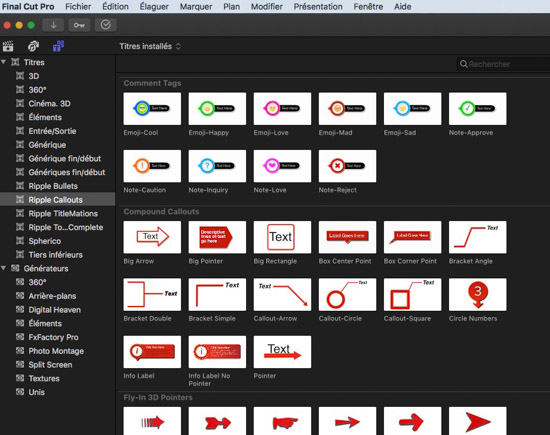This screenshot has height=435, width=550.
Task: Open the Aide menu
Action: (402, 6)
